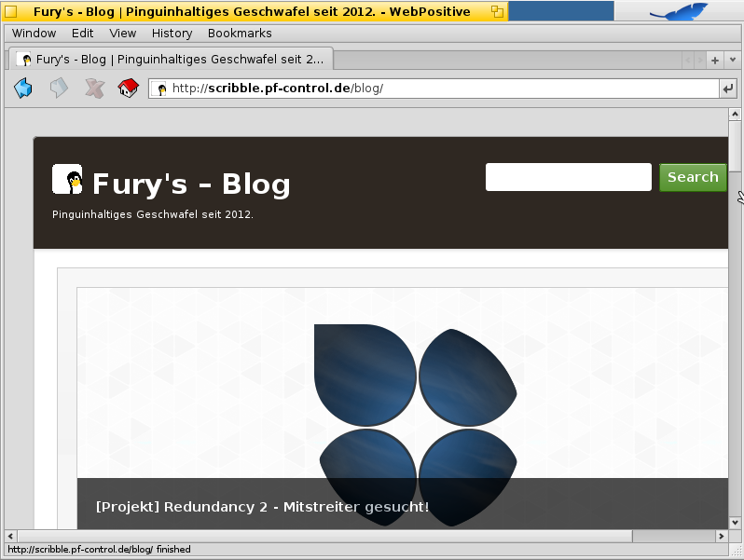
Task: Open the Bookmarks menu
Action: coord(240,33)
